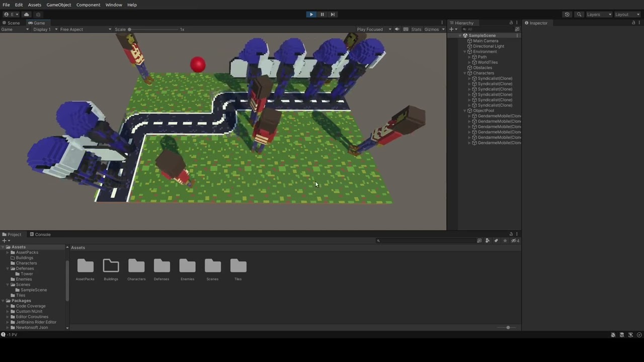Select the Obstacles object in Hierarchy
Viewport: 644px width, 362px height.
tap(482, 68)
